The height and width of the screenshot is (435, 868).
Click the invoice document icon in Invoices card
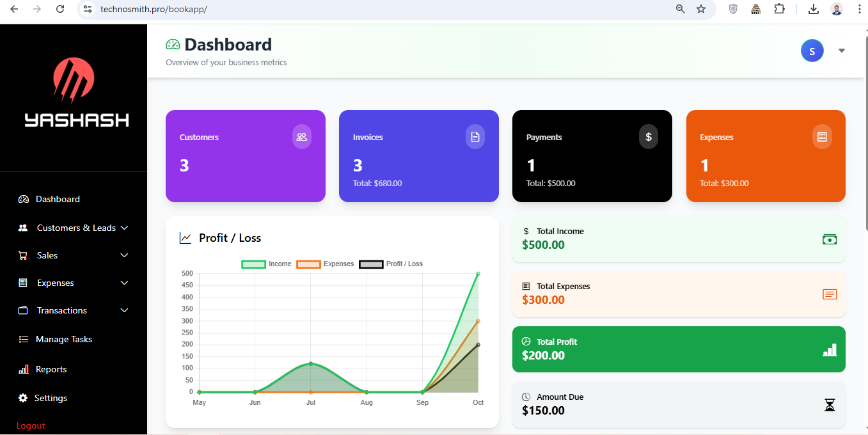(x=475, y=137)
